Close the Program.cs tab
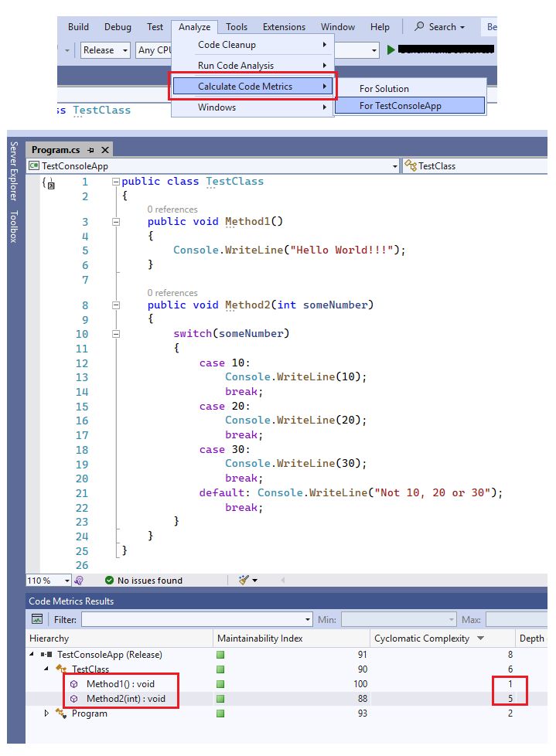The image size is (556, 756). [x=104, y=150]
